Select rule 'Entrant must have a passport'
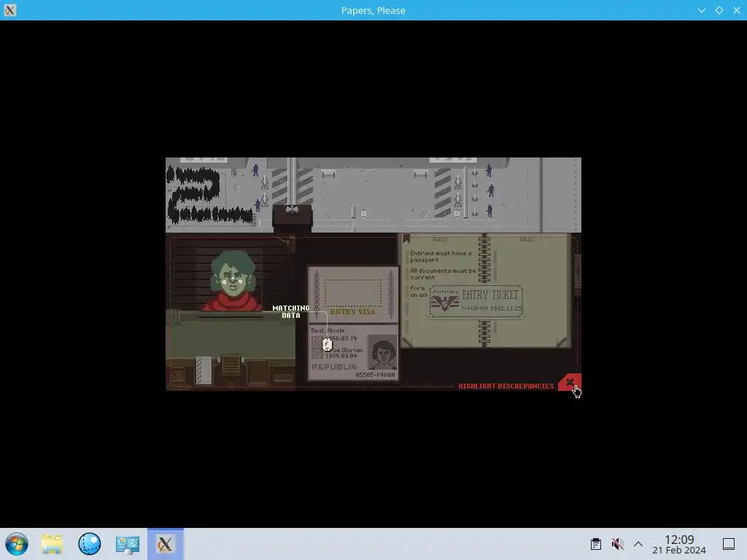This screenshot has width=747, height=560. [441, 256]
